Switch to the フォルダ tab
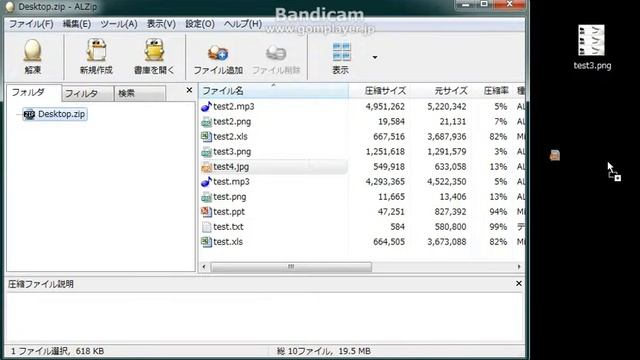 tap(33, 93)
